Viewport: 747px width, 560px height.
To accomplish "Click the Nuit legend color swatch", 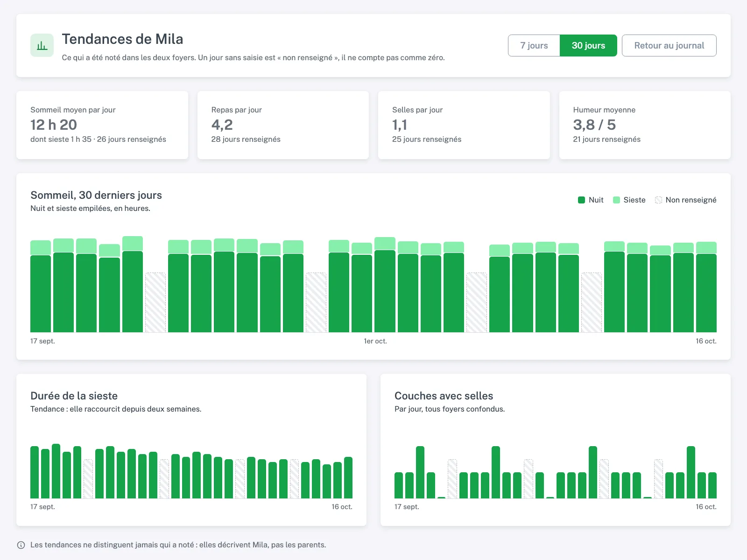I will 581,200.
